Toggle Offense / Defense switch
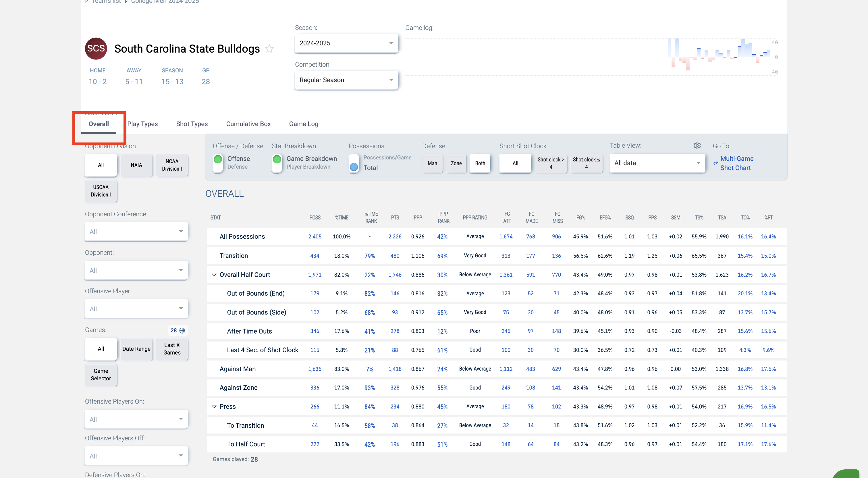The image size is (868, 478). (x=218, y=163)
